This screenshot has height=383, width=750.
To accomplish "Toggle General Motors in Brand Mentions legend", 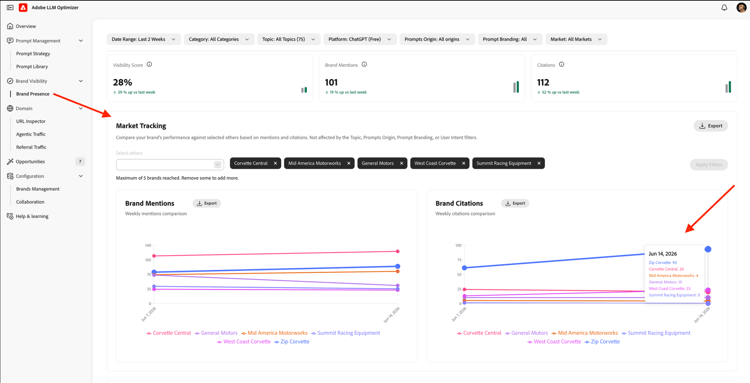I will coord(216,333).
